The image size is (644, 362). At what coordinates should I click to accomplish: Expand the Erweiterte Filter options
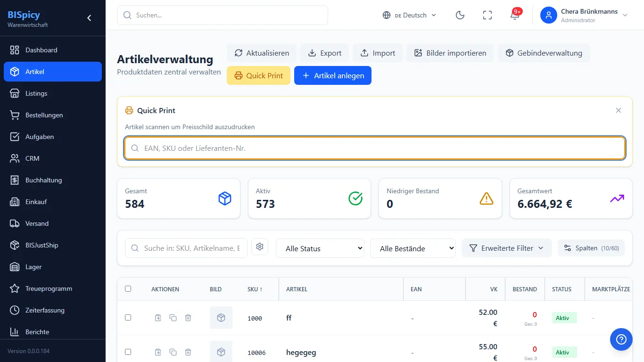tap(506, 248)
